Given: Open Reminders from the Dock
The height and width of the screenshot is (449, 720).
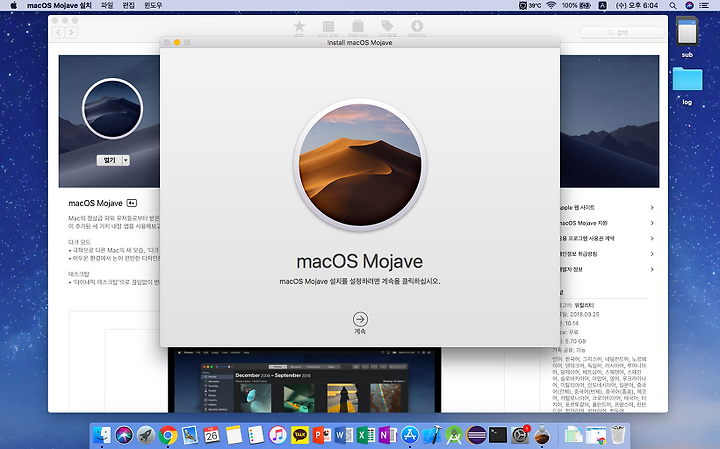Looking at the screenshot, I should point(256,434).
